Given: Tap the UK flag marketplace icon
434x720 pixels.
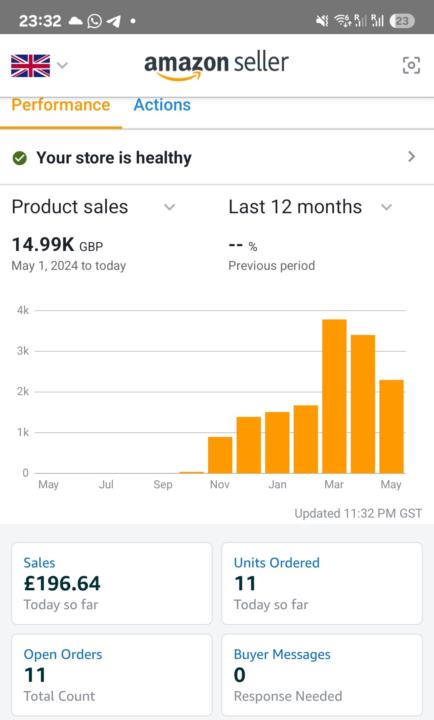Looking at the screenshot, I should (x=30, y=65).
